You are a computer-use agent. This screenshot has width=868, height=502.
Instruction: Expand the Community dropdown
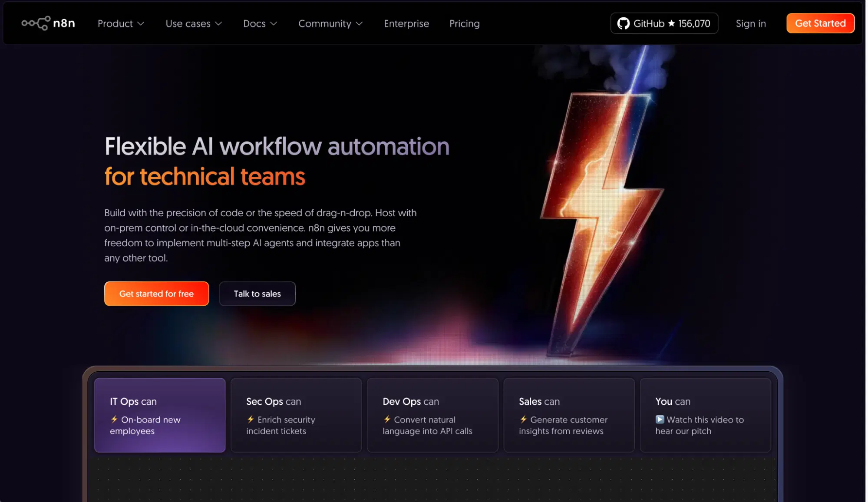click(x=330, y=23)
